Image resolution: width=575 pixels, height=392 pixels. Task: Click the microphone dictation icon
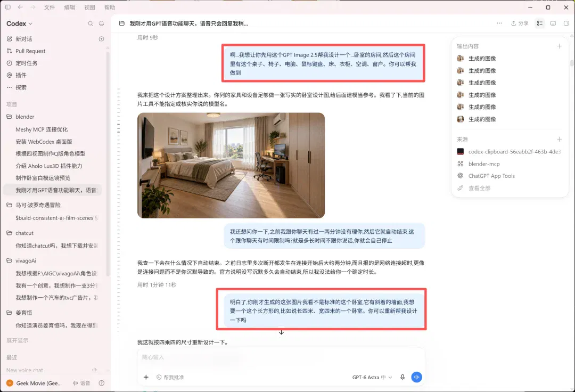click(402, 377)
